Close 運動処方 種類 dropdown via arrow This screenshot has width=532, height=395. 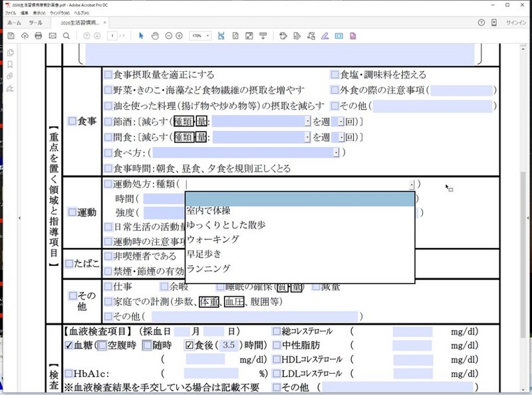click(412, 185)
